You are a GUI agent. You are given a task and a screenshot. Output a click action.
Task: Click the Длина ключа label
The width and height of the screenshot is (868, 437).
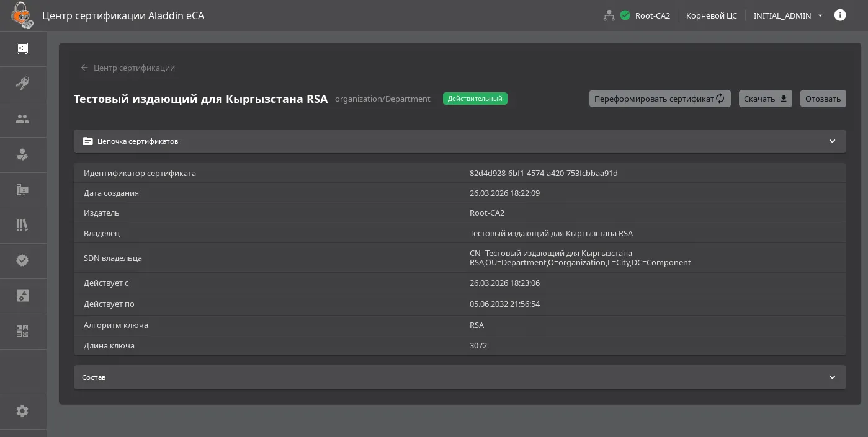(x=109, y=345)
